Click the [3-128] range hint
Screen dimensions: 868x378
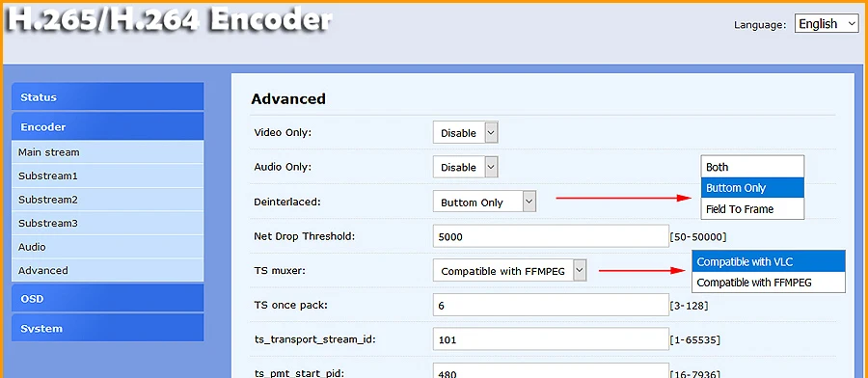[689, 306]
